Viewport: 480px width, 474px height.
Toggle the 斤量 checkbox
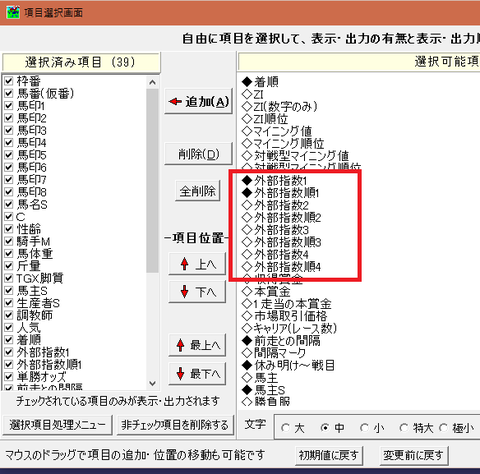point(9,266)
